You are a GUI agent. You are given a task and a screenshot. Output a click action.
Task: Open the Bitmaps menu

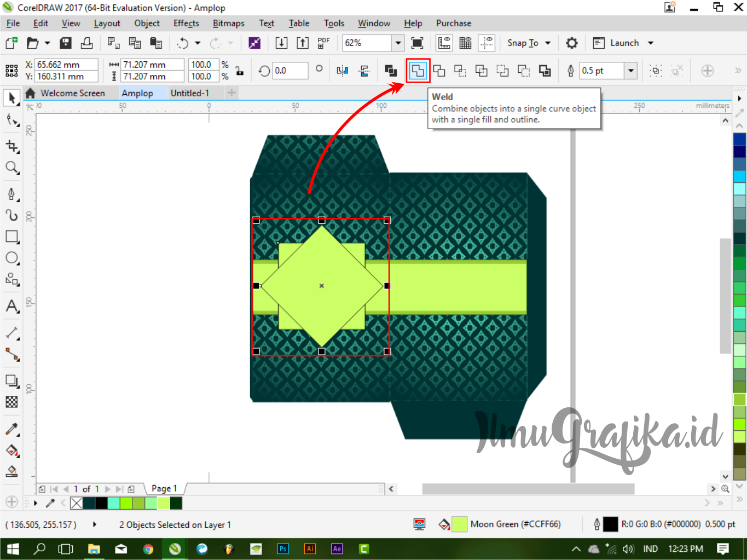click(x=228, y=23)
